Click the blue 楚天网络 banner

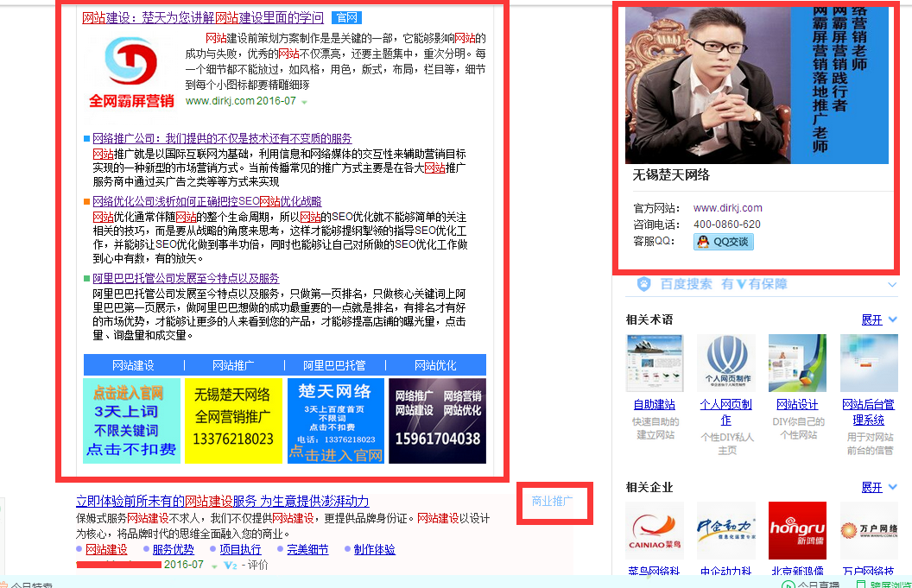(x=336, y=420)
